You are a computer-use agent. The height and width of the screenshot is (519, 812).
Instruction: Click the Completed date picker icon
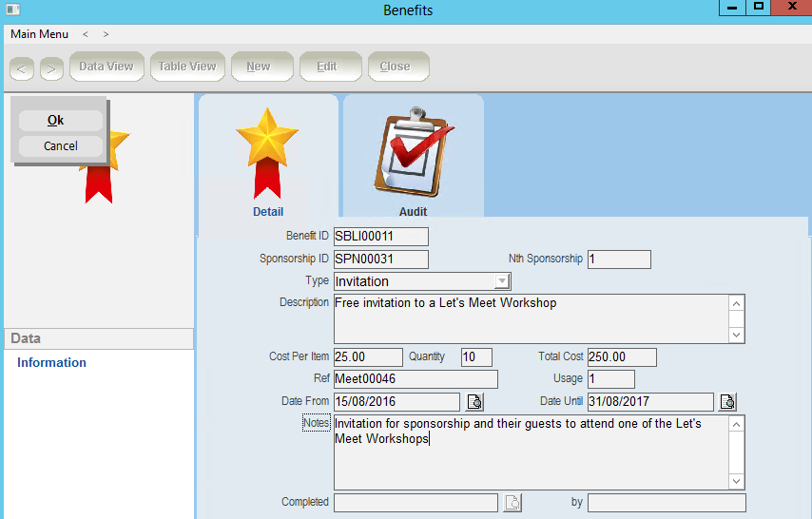click(x=512, y=503)
